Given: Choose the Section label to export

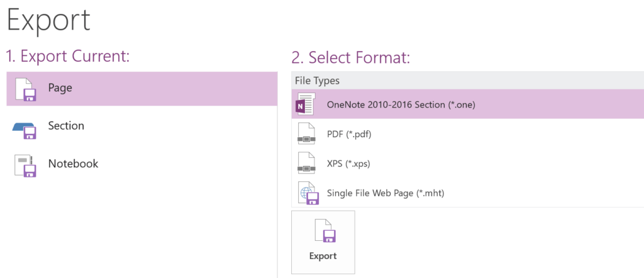Looking at the screenshot, I should [x=66, y=126].
